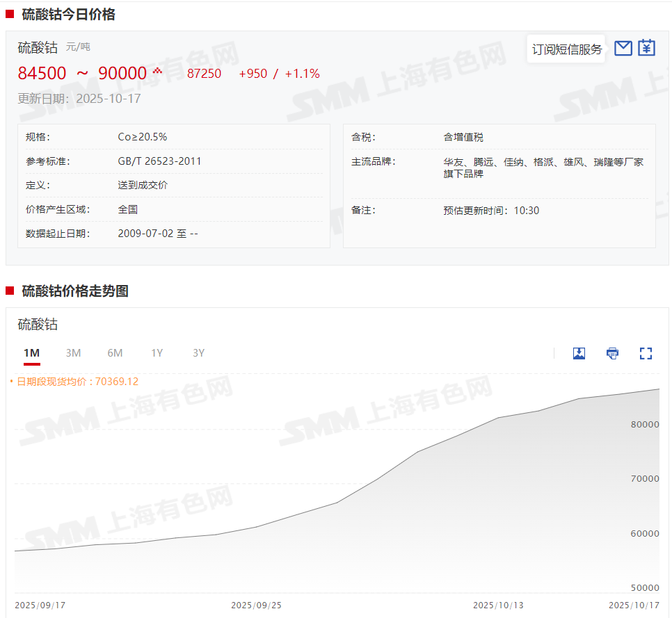The width and height of the screenshot is (672, 618).
Task: Expand the chart to fullscreen
Action: pos(646,353)
